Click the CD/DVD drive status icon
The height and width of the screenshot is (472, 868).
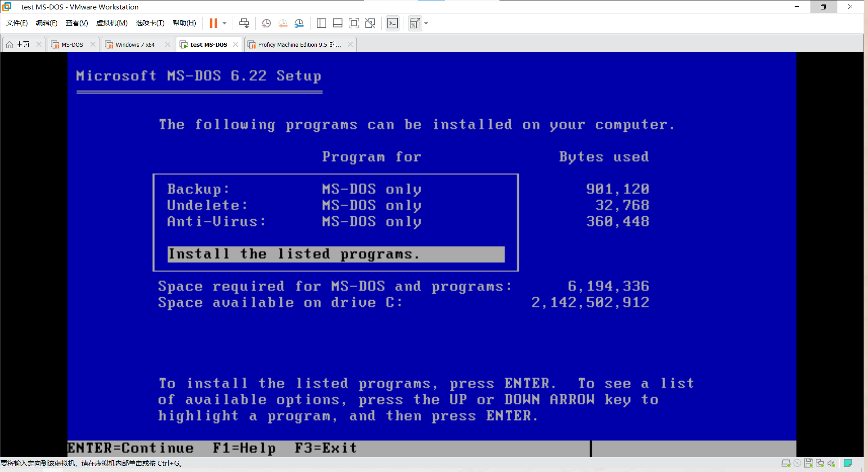(x=797, y=463)
